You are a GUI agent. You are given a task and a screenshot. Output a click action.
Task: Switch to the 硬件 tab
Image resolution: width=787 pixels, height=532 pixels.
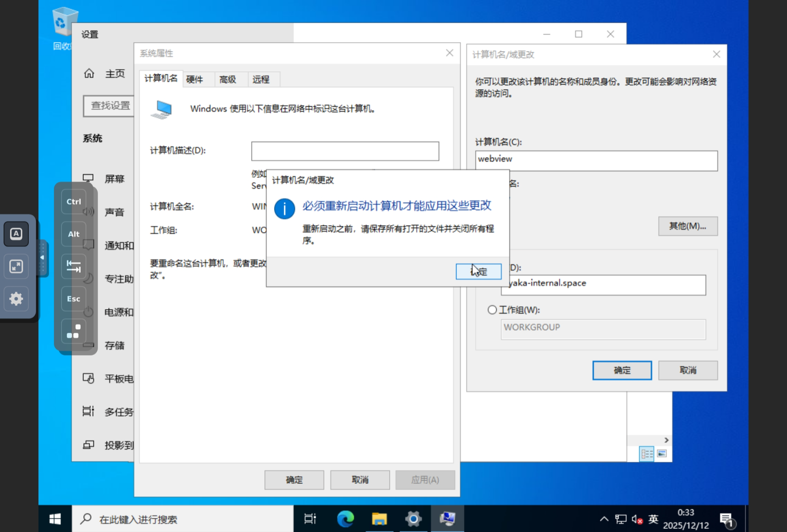click(195, 79)
